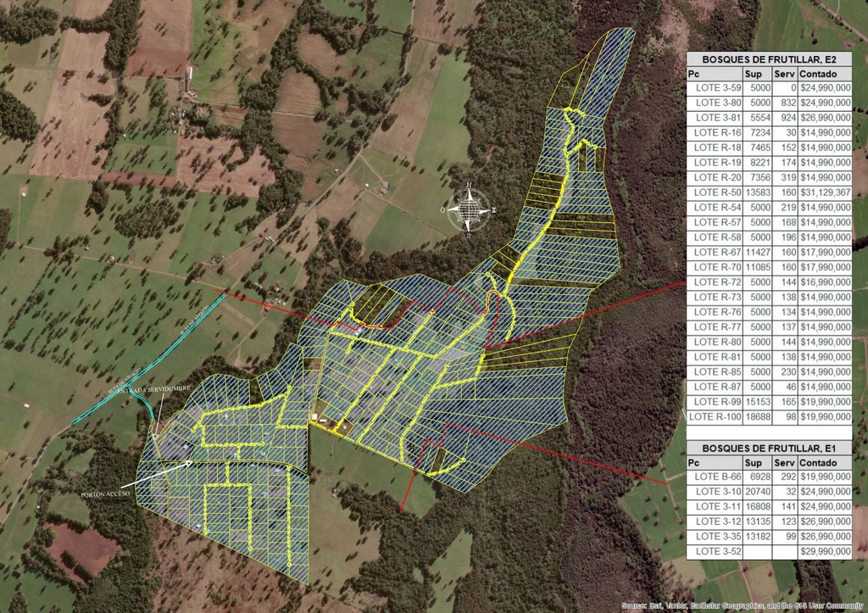Click the $17,990,000 price for LOTE R-67
The width and height of the screenshot is (868, 613).
[825, 253]
